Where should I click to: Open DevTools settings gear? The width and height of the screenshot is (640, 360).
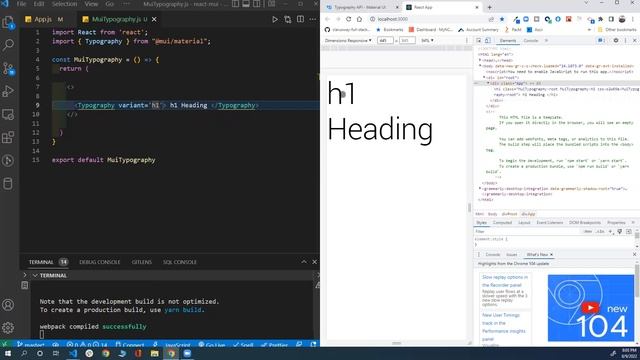(616, 40)
